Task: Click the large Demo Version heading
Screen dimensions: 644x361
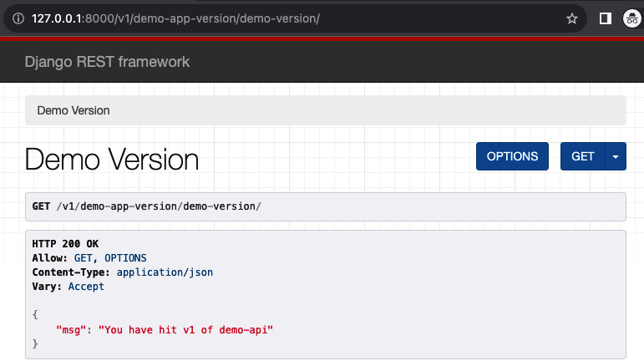Action: [112, 160]
